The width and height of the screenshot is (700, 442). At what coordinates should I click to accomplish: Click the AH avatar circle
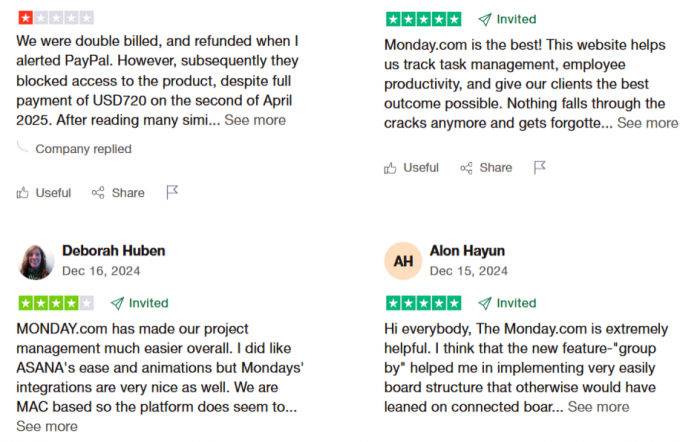pos(403,261)
